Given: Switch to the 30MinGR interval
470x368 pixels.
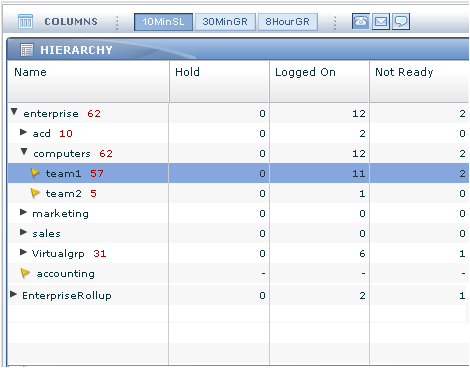Looking at the screenshot, I should (x=225, y=22).
